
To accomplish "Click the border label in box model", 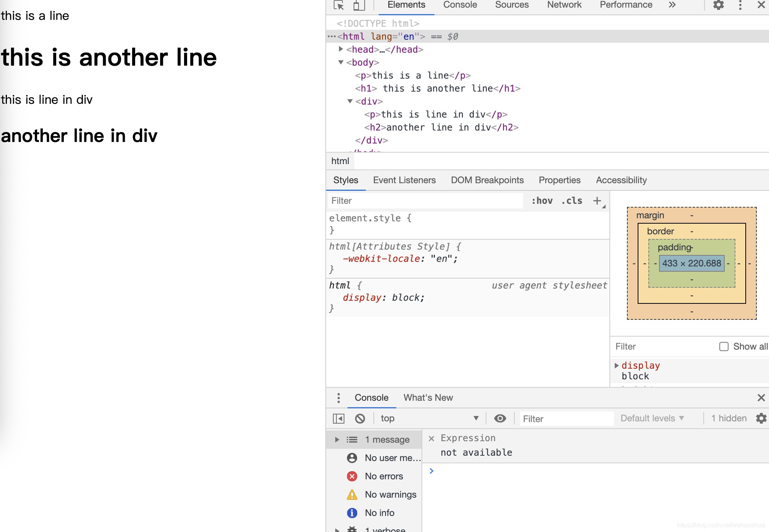I will pyautogui.click(x=660, y=231).
